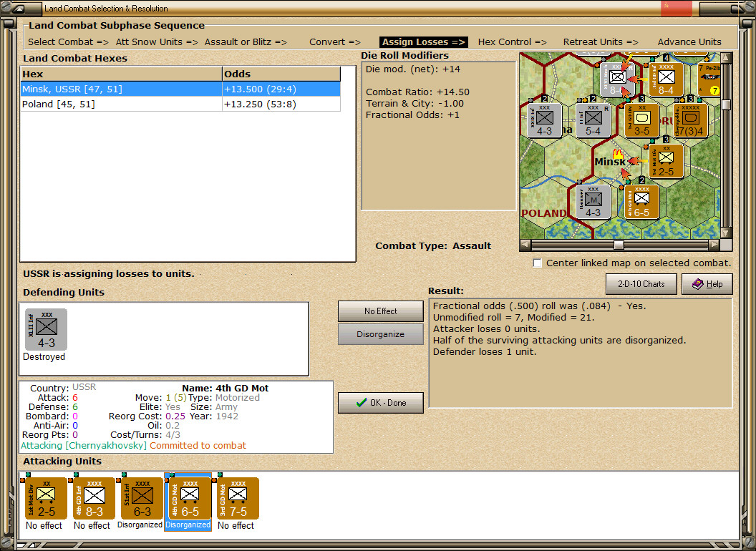Click the map's horizontal scrollbar left arrow
Screen dimensions: 756x551
coord(525,245)
